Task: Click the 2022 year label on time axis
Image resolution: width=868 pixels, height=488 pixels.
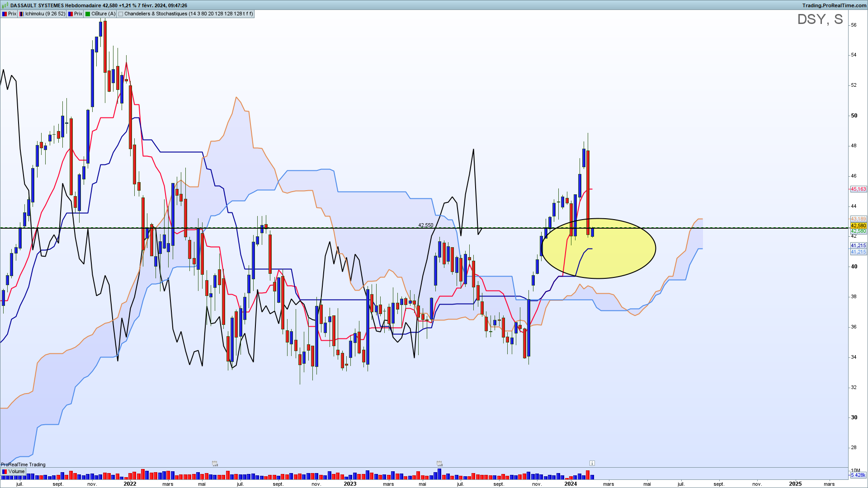Action: tap(130, 484)
